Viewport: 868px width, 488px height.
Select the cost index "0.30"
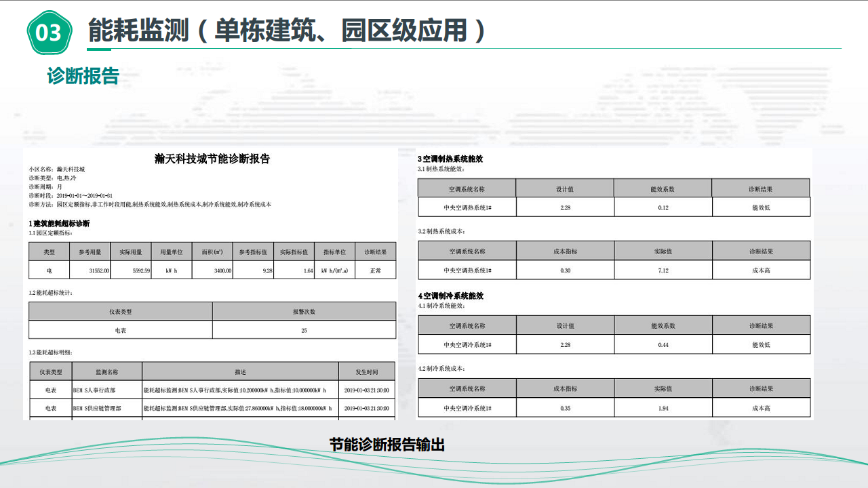click(565, 270)
